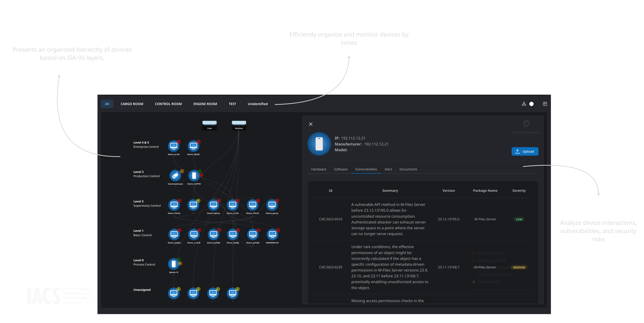Switch to grid view using the layout icon
Viewport: 644px width, 323px height.
pyautogui.click(x=545, y=104)
